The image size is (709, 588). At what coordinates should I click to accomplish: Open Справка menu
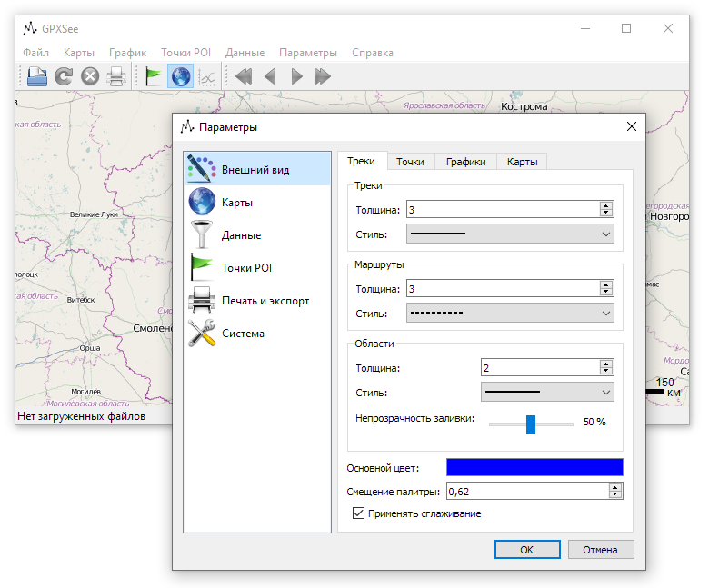pyautogui.click(x=373, y=53)
